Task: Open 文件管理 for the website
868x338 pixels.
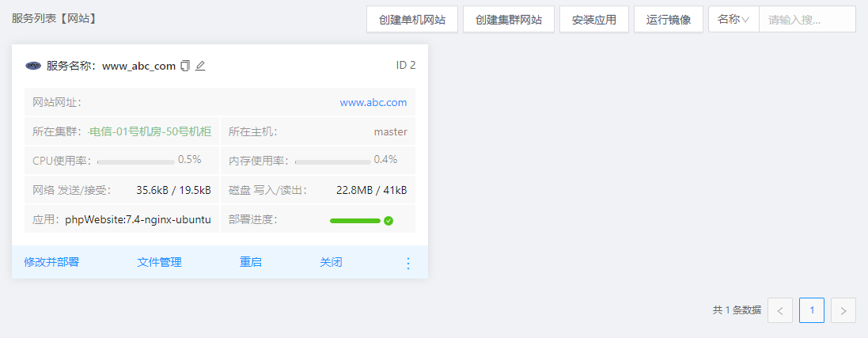Action: [159, 262]
